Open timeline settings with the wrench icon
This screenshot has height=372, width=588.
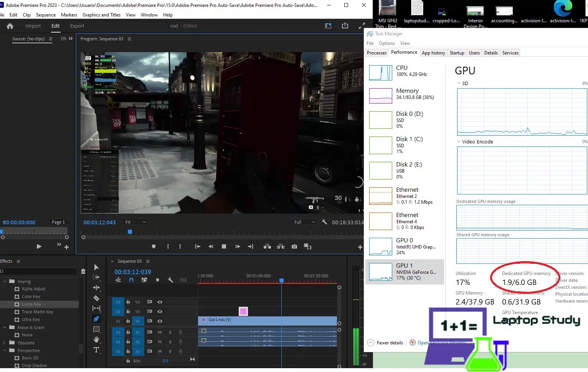point(170,280)
